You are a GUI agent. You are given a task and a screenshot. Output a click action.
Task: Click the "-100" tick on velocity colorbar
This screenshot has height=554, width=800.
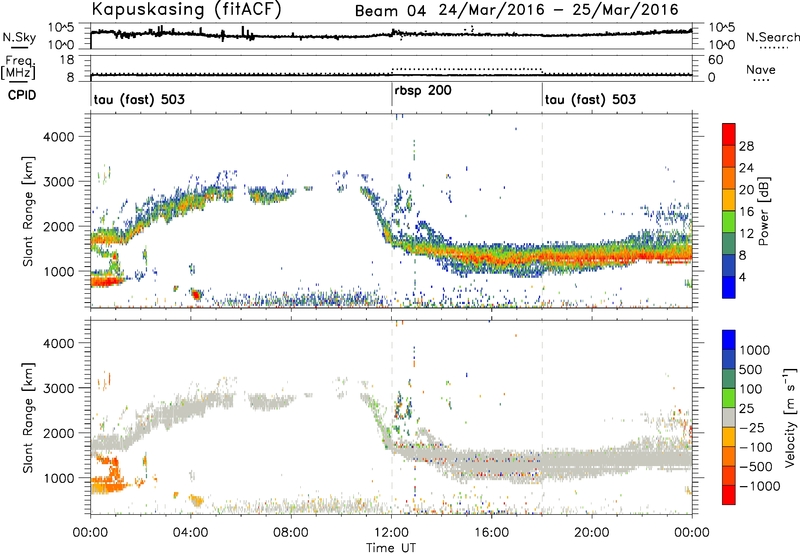755,447
